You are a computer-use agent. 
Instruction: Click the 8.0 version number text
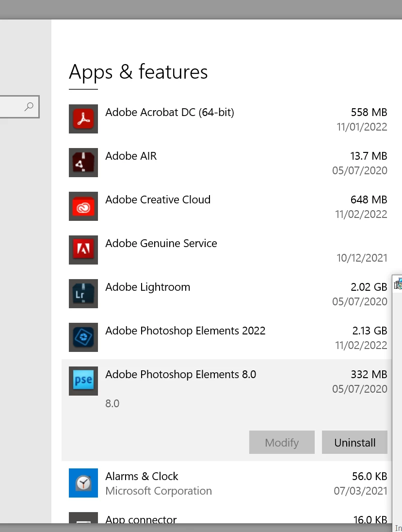point(112,404)
